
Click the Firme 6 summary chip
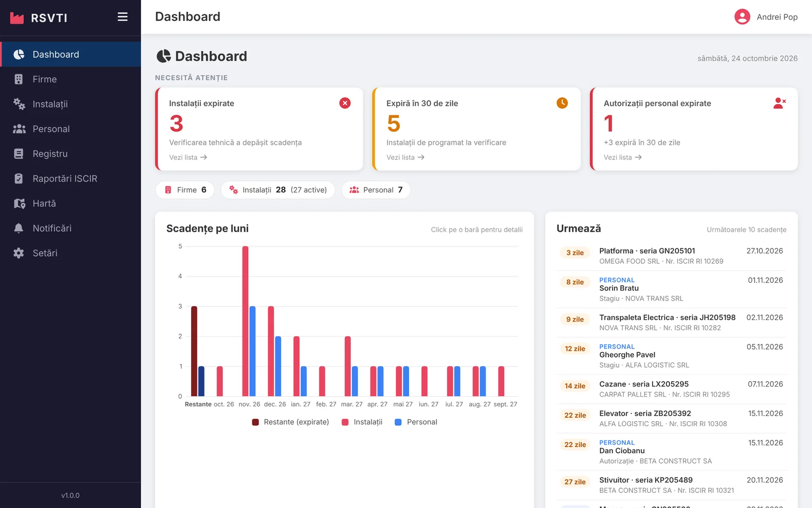click(185, 190)
